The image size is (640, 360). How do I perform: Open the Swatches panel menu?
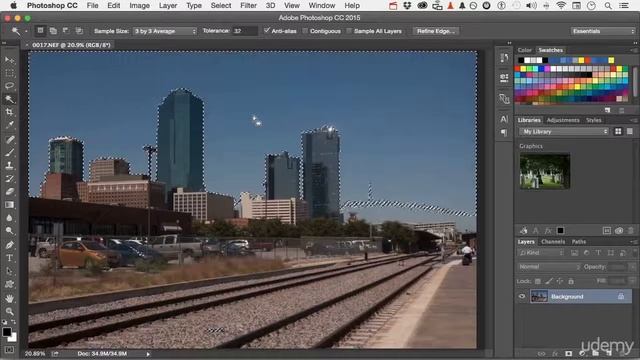[x=633, y=50]
